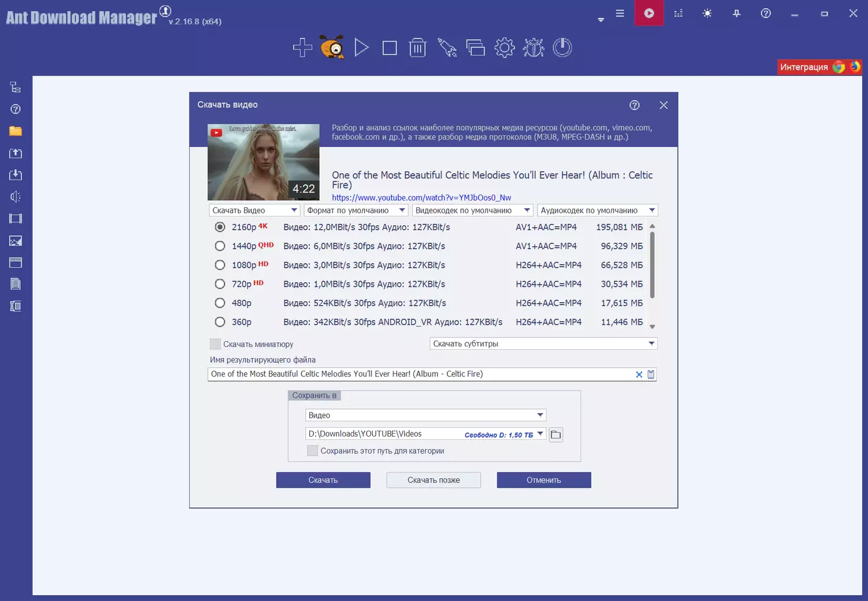Click the stop download square icon
The width and height of the screenshot is (868, 601).
point(389,48)
